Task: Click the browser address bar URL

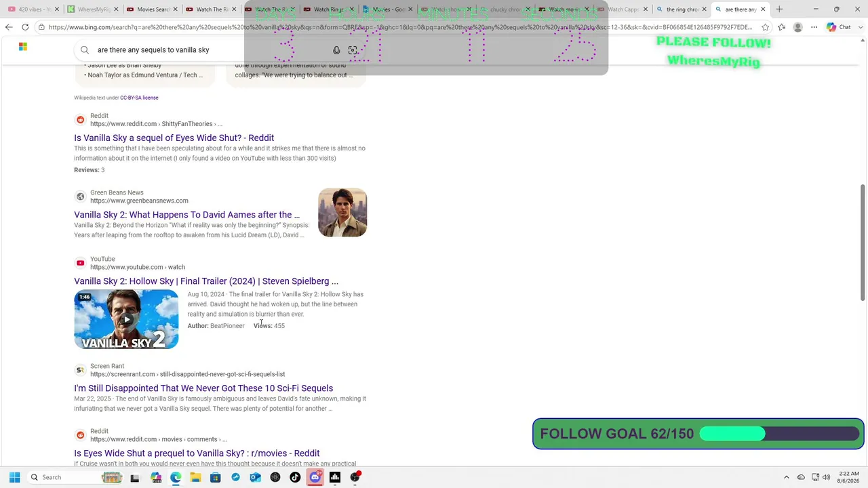Action: click(400, 27)
